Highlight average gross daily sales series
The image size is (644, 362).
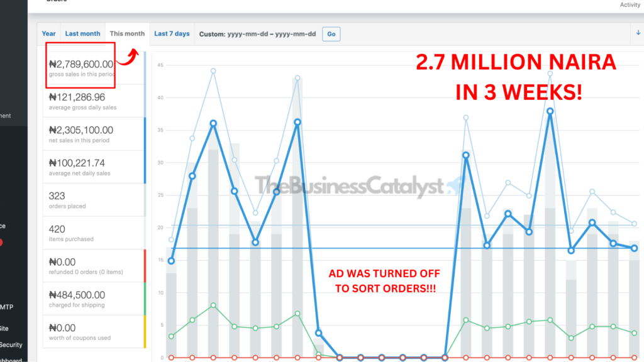coord(94,101)
